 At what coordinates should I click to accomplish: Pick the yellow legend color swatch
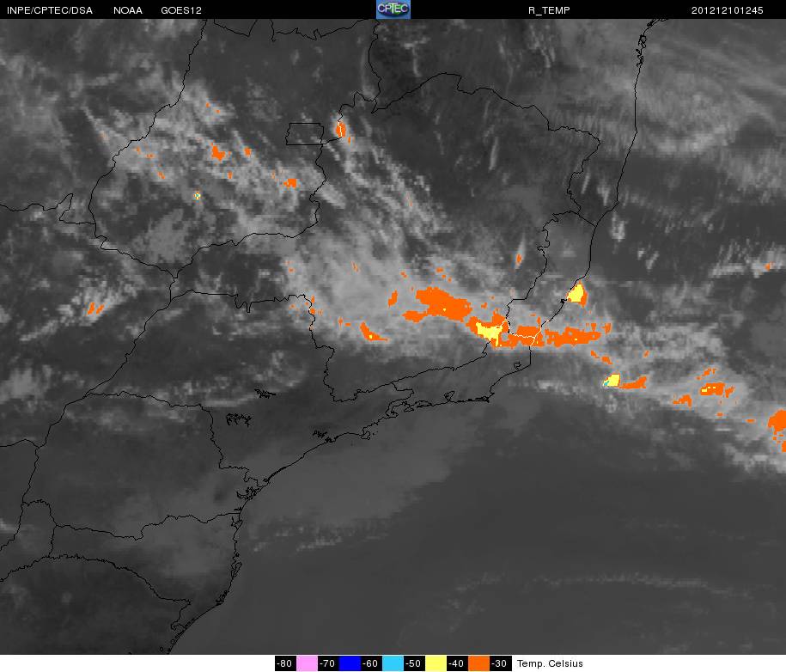coord(436,663)
